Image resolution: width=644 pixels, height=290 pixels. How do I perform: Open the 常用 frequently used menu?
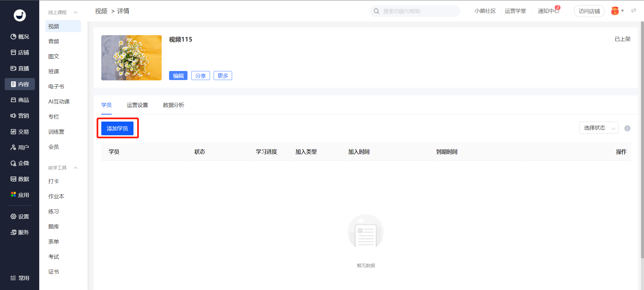click(x=20, y=278)
